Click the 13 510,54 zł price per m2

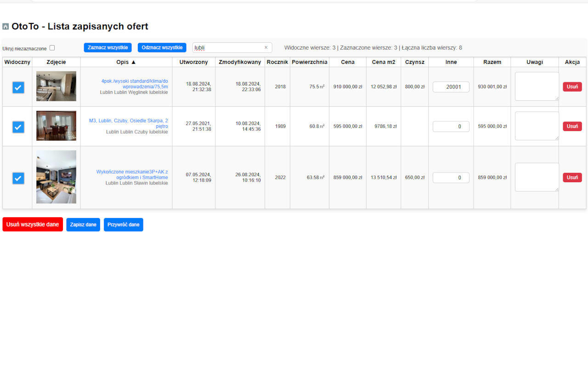384,178
